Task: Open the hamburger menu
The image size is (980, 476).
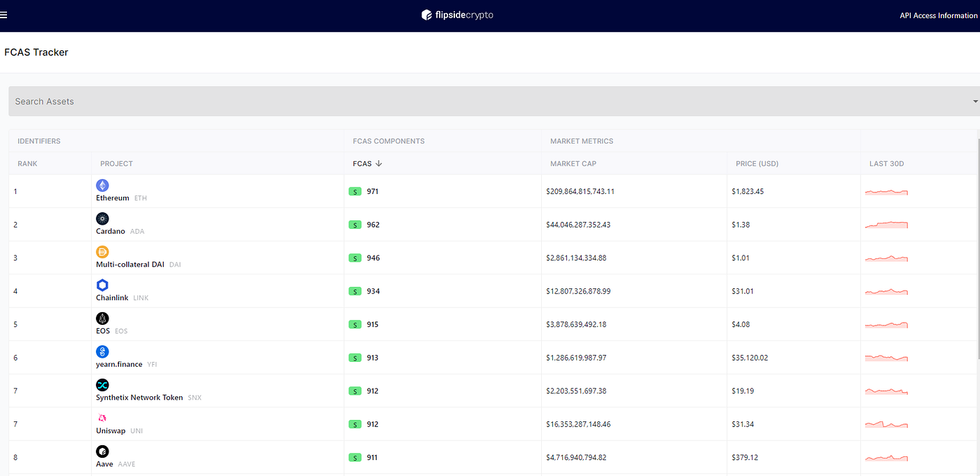Action: 3,15
